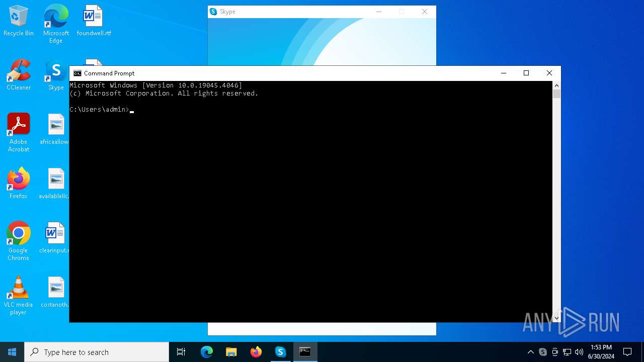Open VLC media player desktop shortcut
The image size is (644, 362).
[x=19, y=296]
